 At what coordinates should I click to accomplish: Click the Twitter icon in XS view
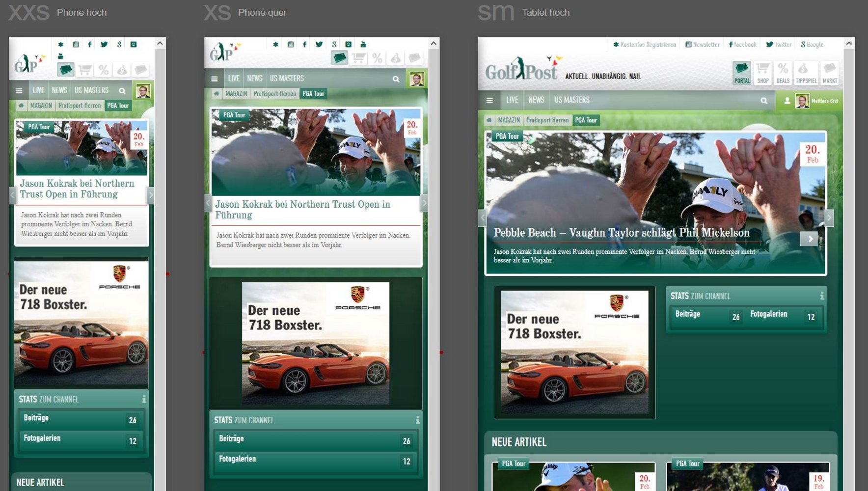319,44
